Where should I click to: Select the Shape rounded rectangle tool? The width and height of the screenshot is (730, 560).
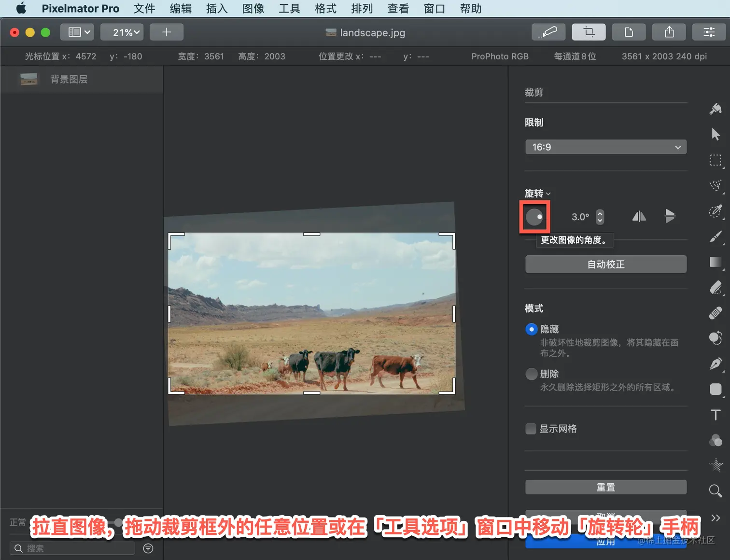click(716, 389)
